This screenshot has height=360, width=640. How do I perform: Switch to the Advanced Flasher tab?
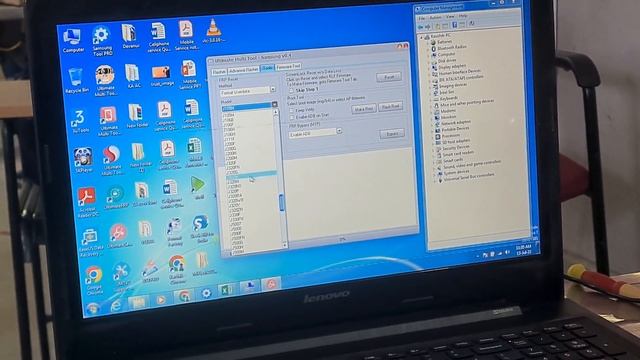pyautogui.click(x=244, y=70)
